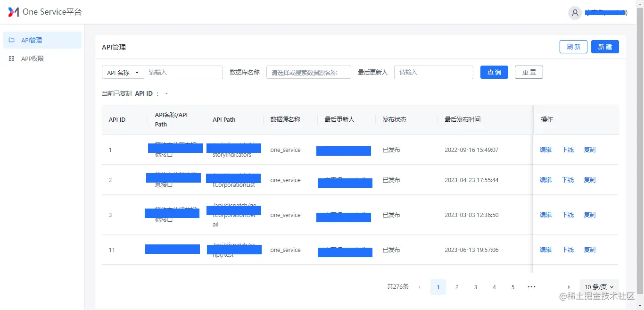Open the APP权限 sidebar item
Viewport: 644px width, 310px height.
coord(42,59)
